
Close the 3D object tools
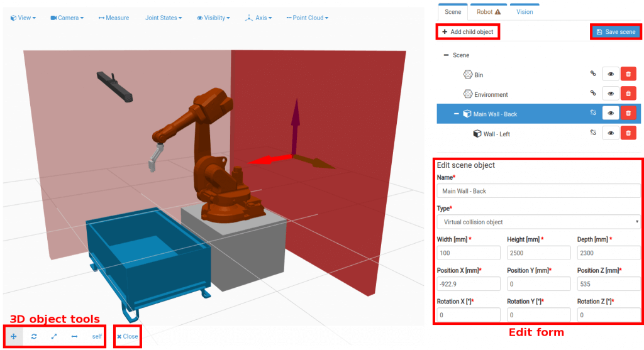128,336
